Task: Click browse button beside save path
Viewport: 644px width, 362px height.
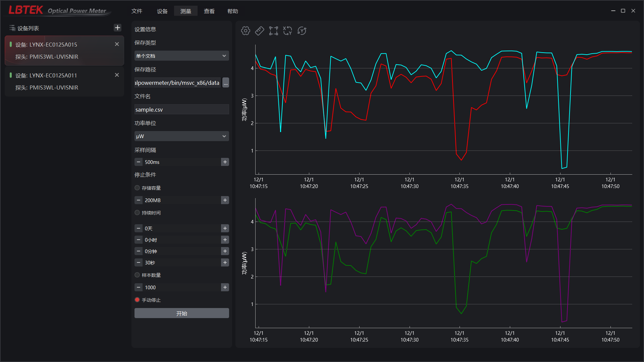Action: point(226,83)
